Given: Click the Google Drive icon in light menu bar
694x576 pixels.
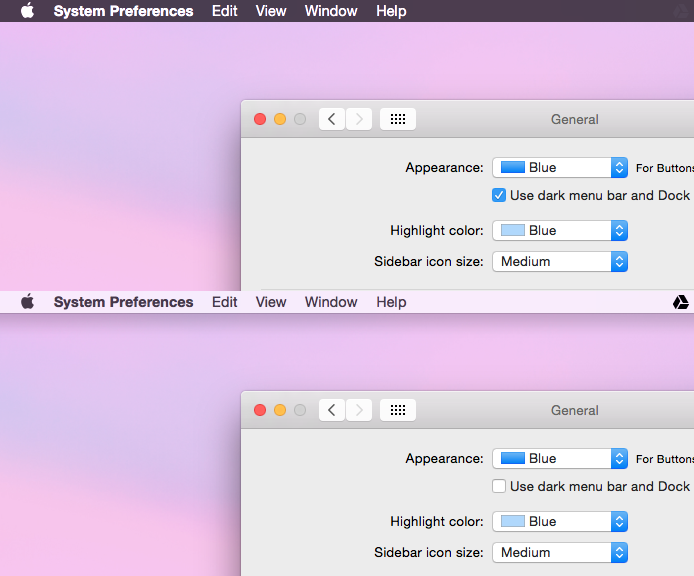Looking at the screenshot, I should [x=681, y=302].
